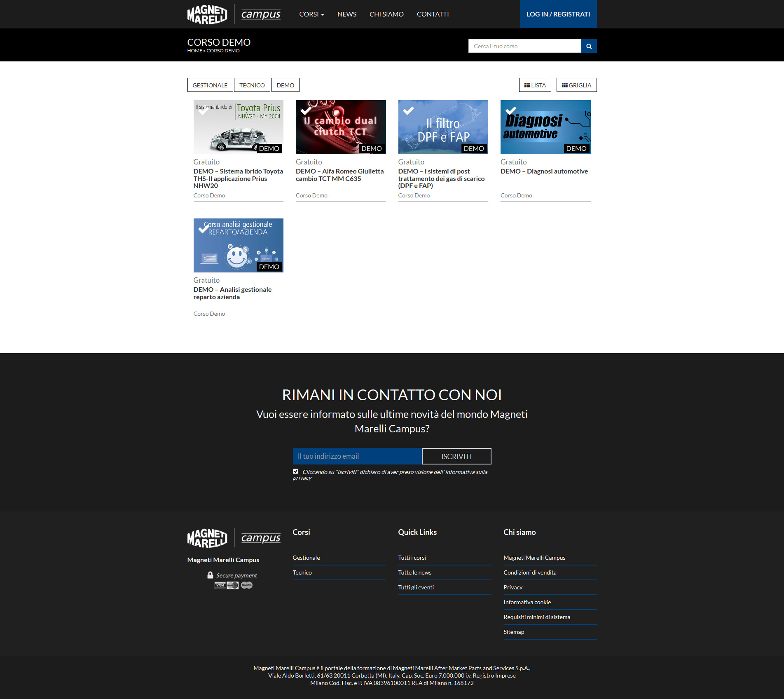784x699 pixels.
Task: Open DEMO – Analisi gestionale reparto azienda title
Action: point(232,293)
